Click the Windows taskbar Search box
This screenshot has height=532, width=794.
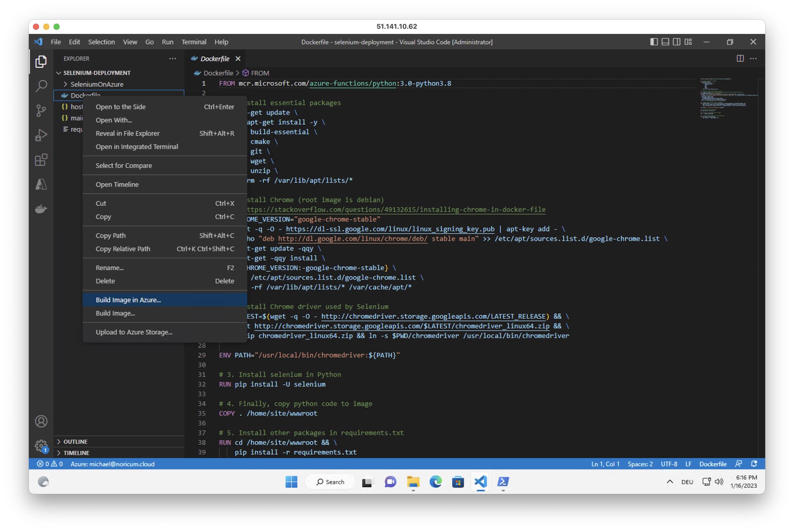(x=330, y=482)
